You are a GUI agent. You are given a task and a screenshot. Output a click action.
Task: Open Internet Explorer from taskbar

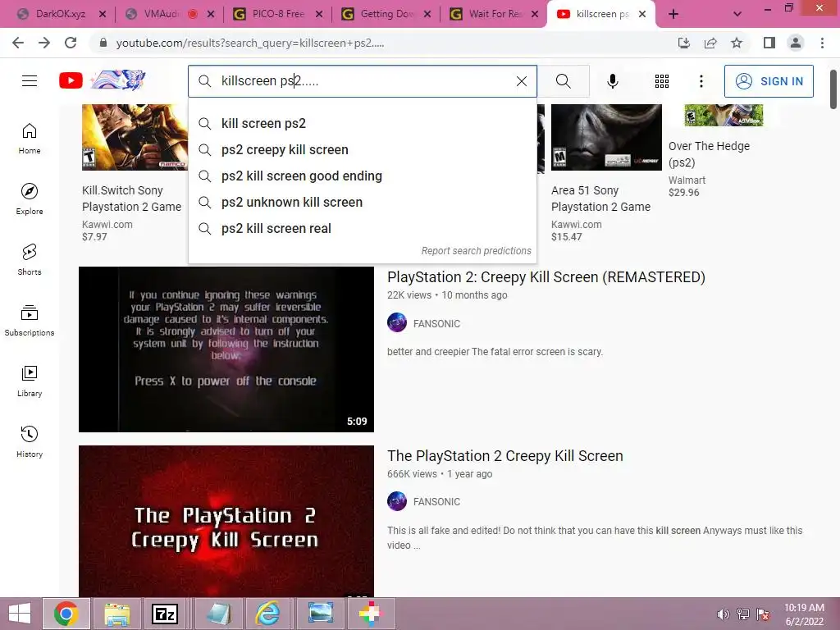(x=267, y=614)
